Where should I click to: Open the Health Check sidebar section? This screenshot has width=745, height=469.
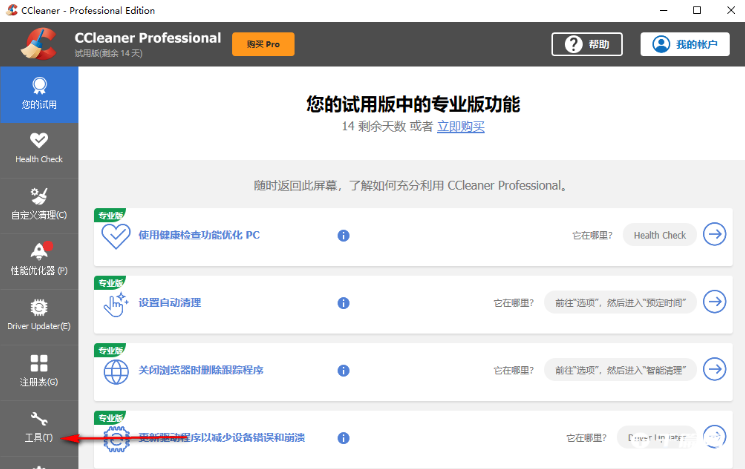tap(39, 150)
